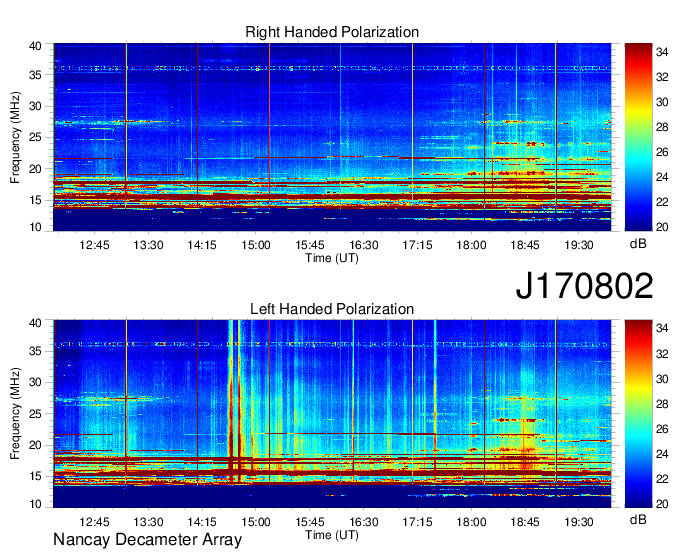Click 17:15 tick on Left Handed time axis
The image size is (680, 552).
click(418, 522)
